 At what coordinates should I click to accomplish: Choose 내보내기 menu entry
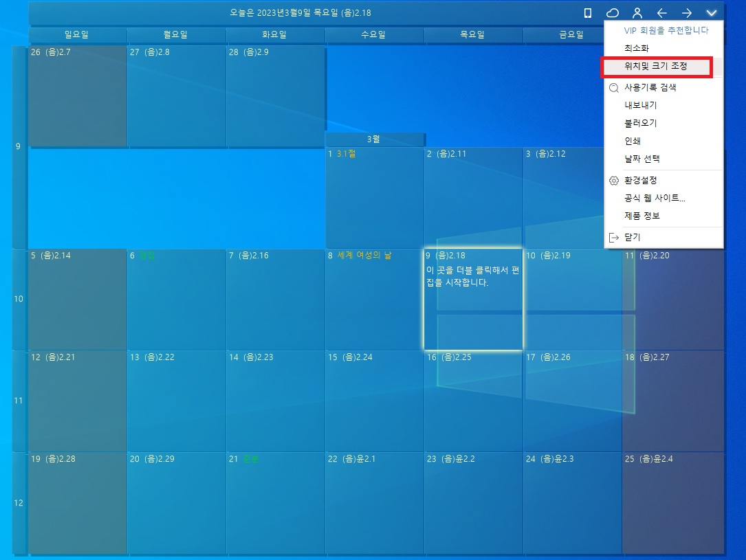[663, 105]
